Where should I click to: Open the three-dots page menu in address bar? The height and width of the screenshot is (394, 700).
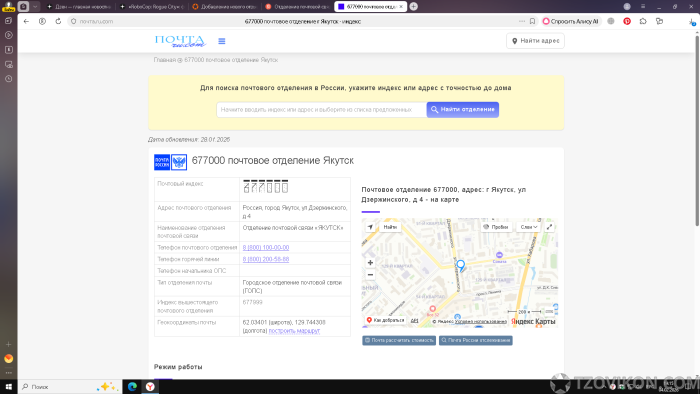pyautogui.click(x=522, y=21)
